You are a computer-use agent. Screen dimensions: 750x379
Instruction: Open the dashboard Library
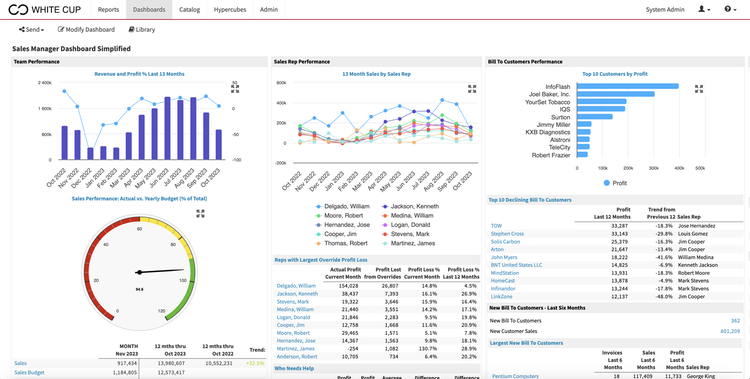pyautogui.click(x=142, y=30)
